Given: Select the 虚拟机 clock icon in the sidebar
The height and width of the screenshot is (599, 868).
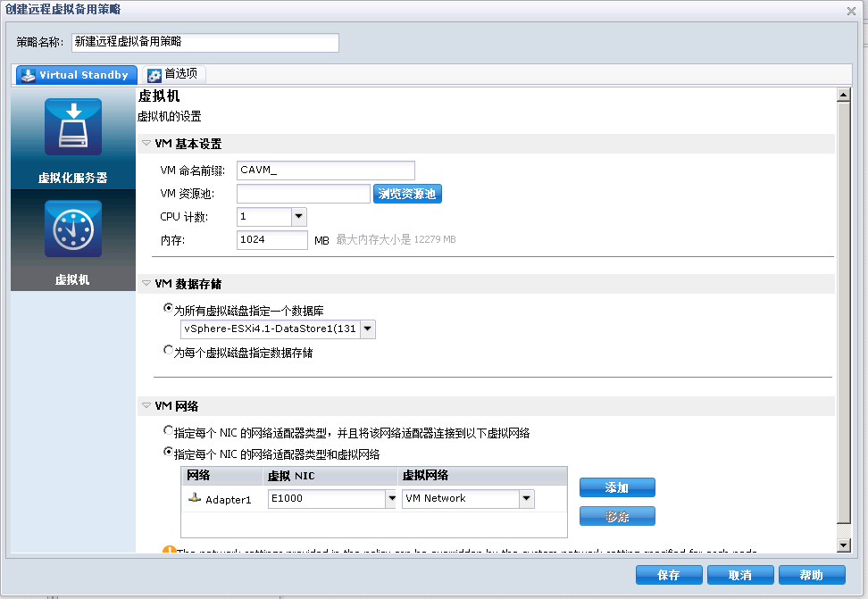Looking at the screenshot, I should point(71,228).
